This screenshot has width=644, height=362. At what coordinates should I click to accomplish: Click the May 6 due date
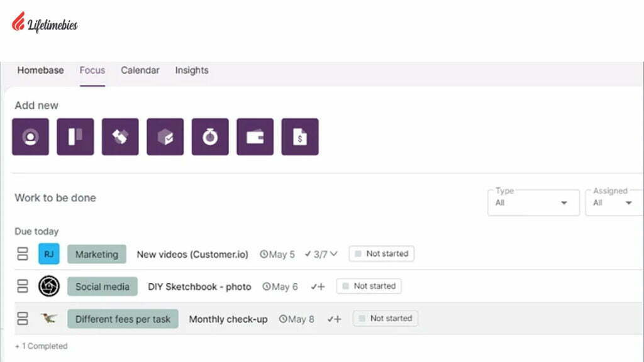(x=285, y=287)
